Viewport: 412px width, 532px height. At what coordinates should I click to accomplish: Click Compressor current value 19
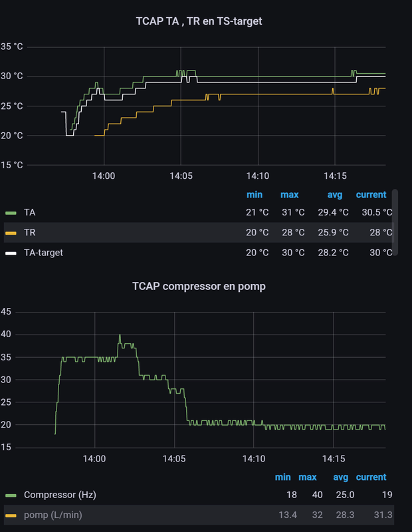point(387,495)
